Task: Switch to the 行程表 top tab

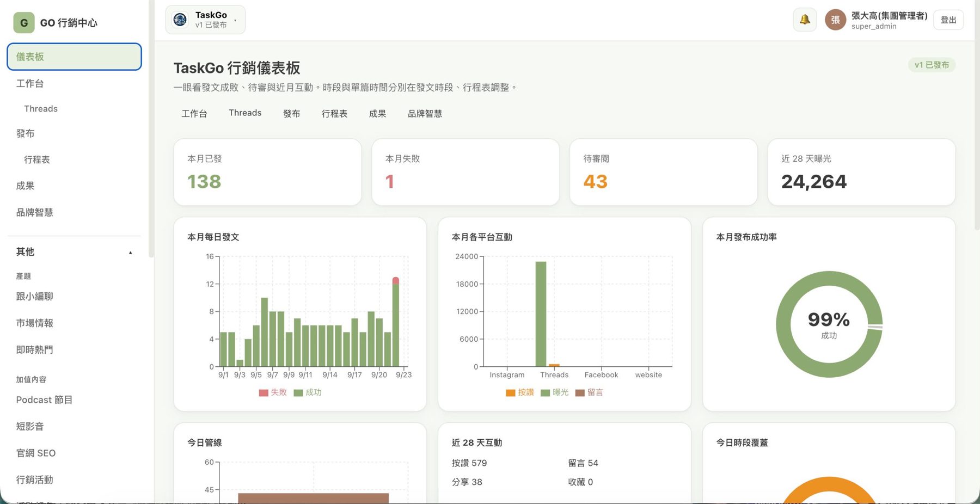Action: pos(334,114)
